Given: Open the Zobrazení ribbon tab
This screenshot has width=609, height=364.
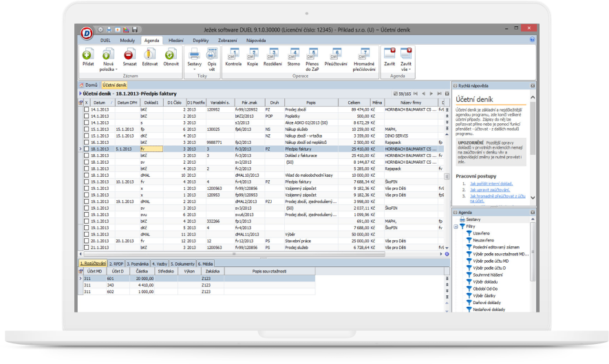Looking at the screenshot, I should point(228,41).
